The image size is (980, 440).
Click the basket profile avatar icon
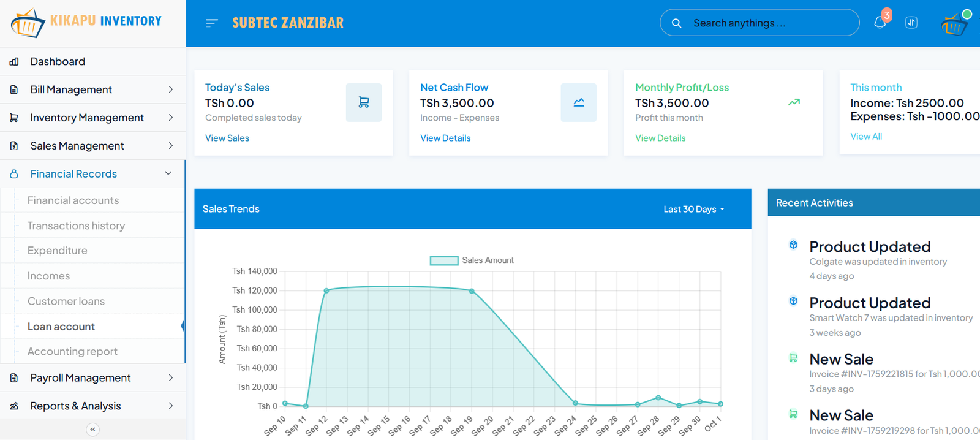(954, 25)
